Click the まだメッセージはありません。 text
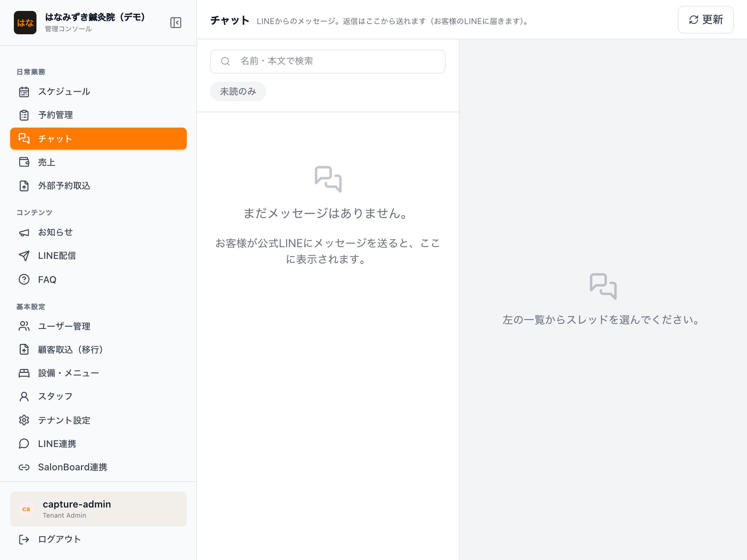 click(326, 213)
